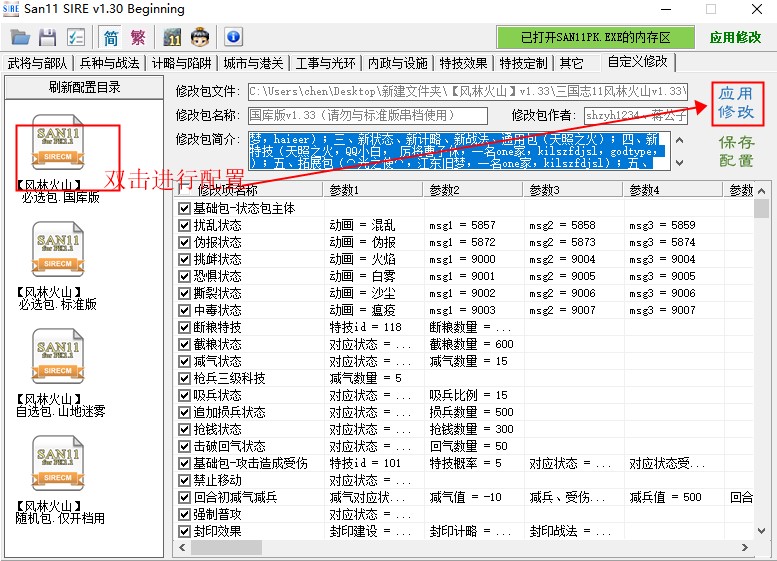Open the checklist options toolbar icon
Image resolution: width=777 pixels, height=561 pixels.
pos(76,37)
